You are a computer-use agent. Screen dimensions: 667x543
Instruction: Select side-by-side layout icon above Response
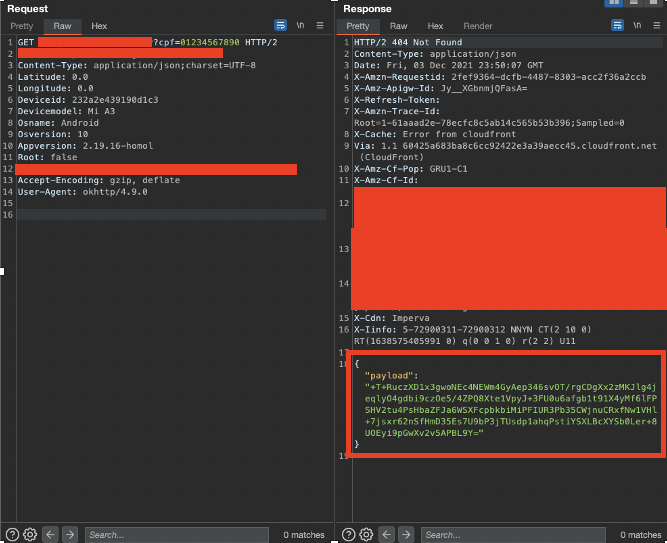tap(614, 3)
